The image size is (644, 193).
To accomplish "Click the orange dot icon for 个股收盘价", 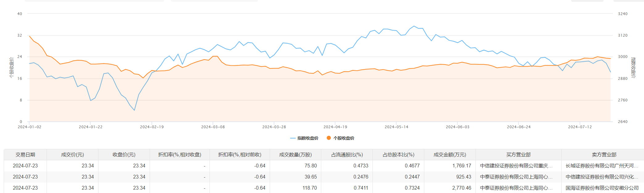I will [329, 138].
